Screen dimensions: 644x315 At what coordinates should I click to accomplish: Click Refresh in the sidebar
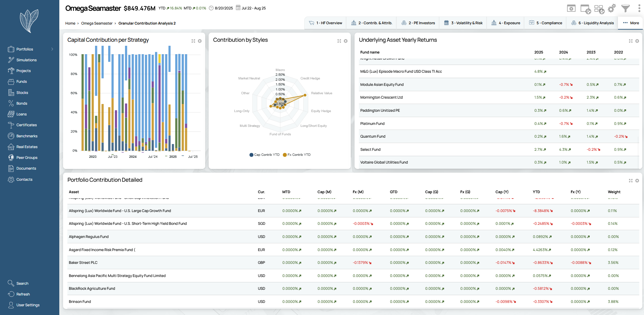[x=23, y=294]
